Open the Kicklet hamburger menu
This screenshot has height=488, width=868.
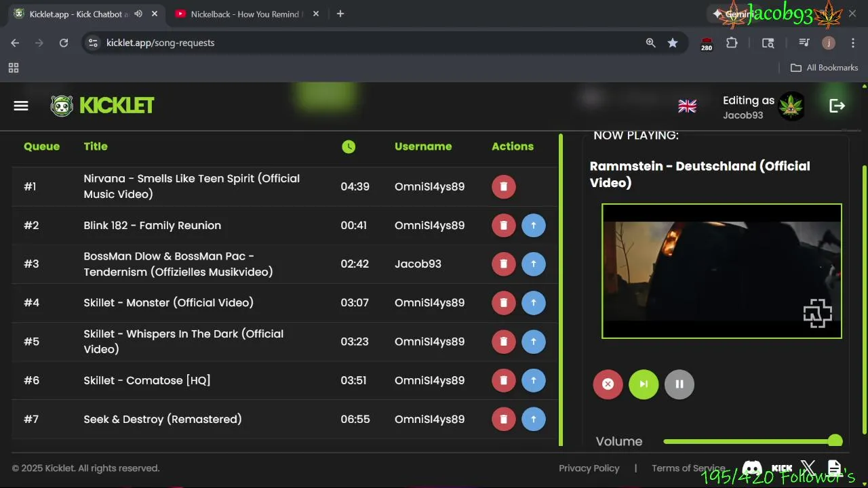pos(21,106)
